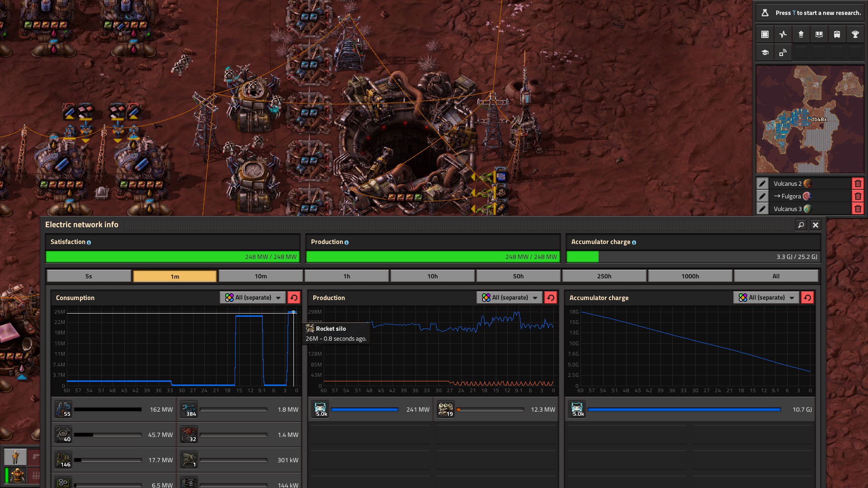
Task: Expand Production 'All (separate)' dropdown
Action: point(509,298)
